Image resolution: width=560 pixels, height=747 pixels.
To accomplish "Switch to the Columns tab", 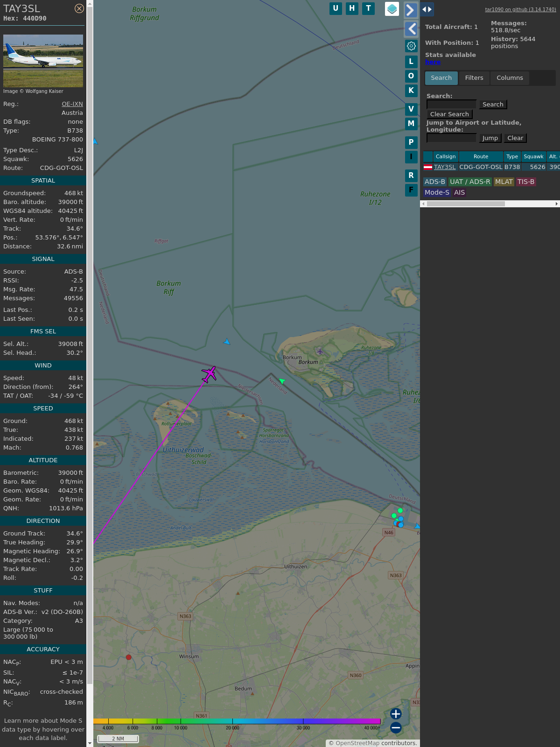I will (x=510, y=78).
